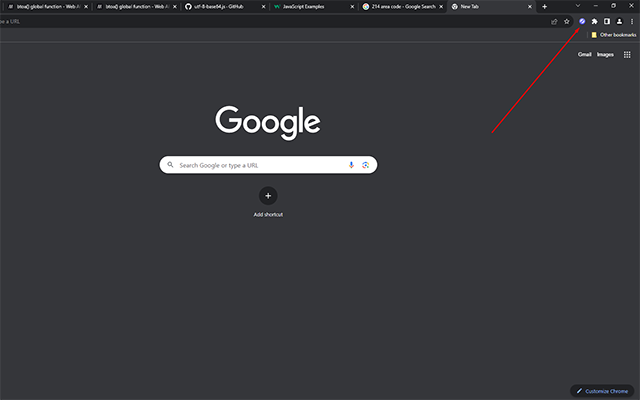Close the JavaScript Examples tab
Image resolution: width=640 pixels, height=400 pixels.
tap(352, 7)
